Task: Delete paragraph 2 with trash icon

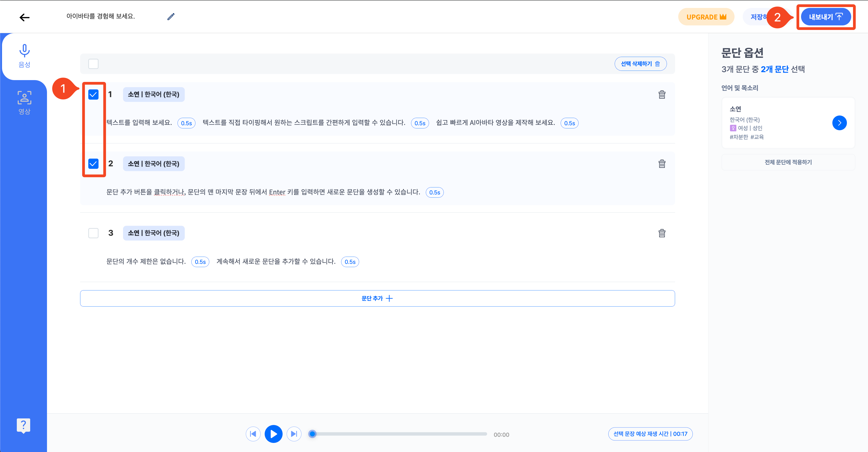Action: tap(662, 164)
